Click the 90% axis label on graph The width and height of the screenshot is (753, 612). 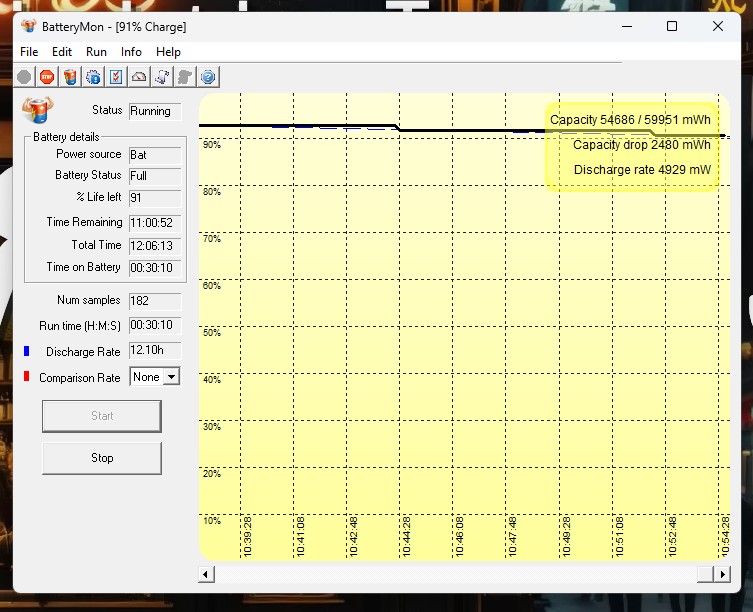tap(212, 145)
